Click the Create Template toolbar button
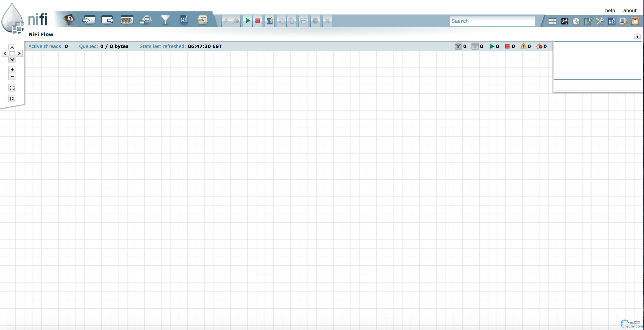 tap(270, 21)
